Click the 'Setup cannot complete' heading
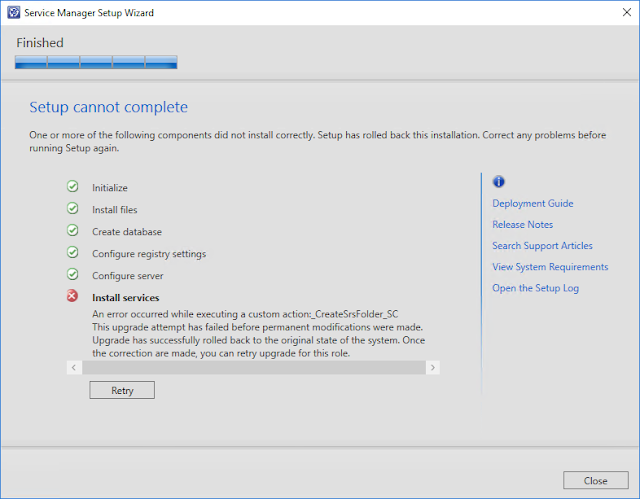The height and width of the screenshot is (499, 640). tap(108, 107)
